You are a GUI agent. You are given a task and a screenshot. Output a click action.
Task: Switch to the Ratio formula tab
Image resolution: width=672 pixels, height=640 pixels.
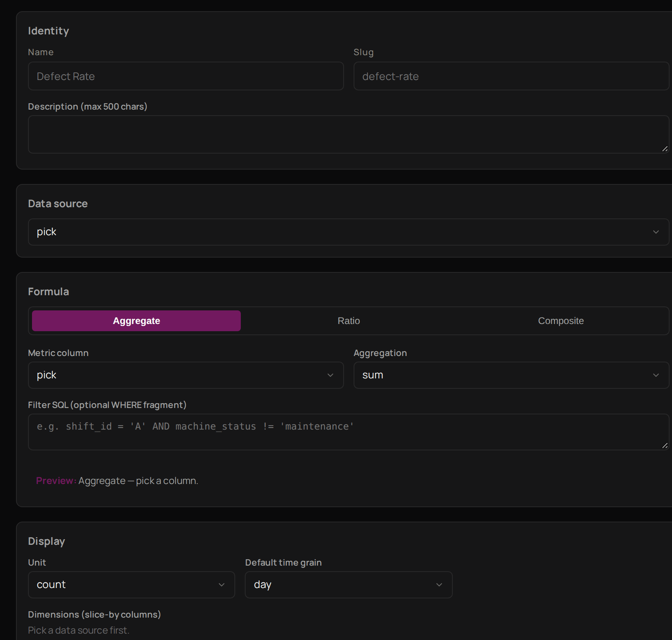348,321
